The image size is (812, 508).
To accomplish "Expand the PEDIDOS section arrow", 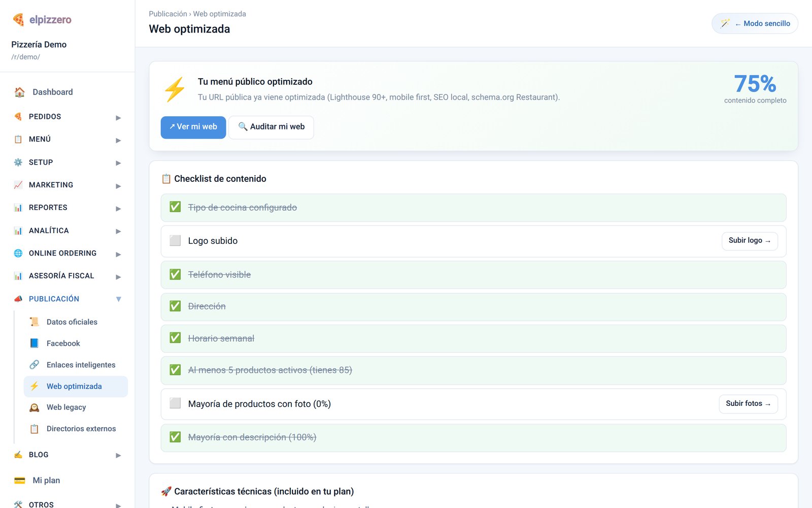I will click(x=118, y=118).
